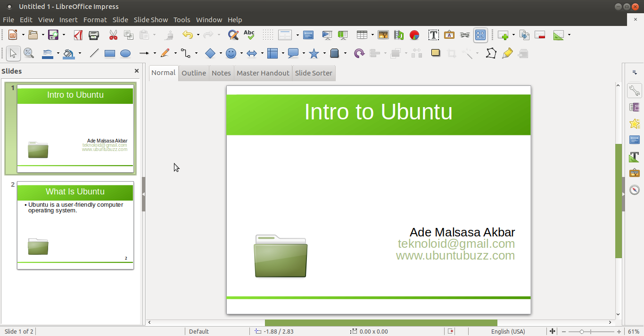644x336 pixels.
Task: Insert a chart from the toolbar
Action: [x=414, y=35]
